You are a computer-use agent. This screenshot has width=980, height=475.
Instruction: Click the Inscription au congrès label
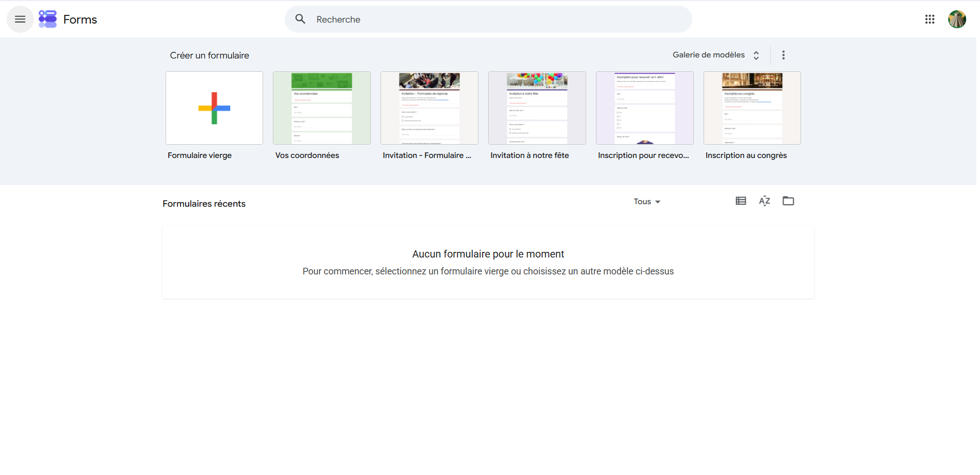click(x=746, y=155)
